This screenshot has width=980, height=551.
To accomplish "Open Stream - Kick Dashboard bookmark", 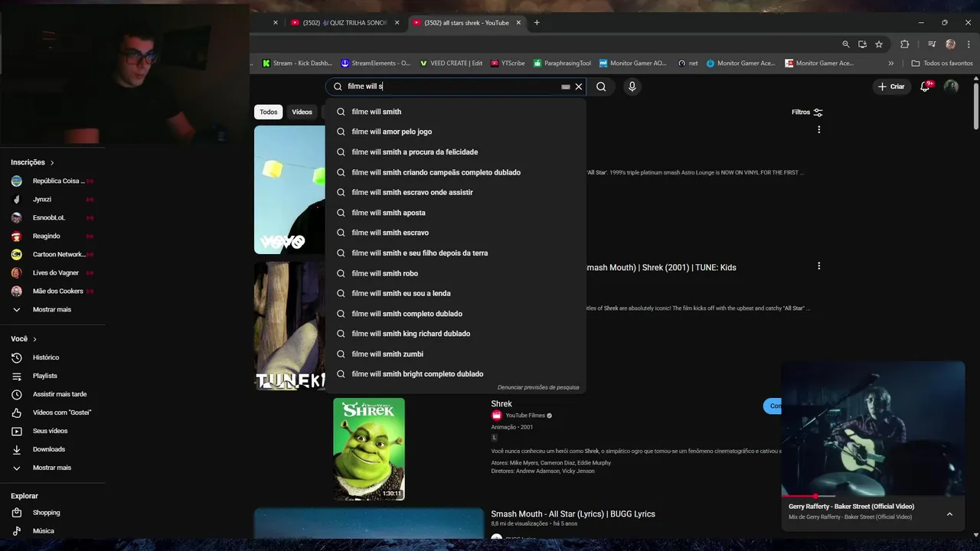I will [297, 64].
